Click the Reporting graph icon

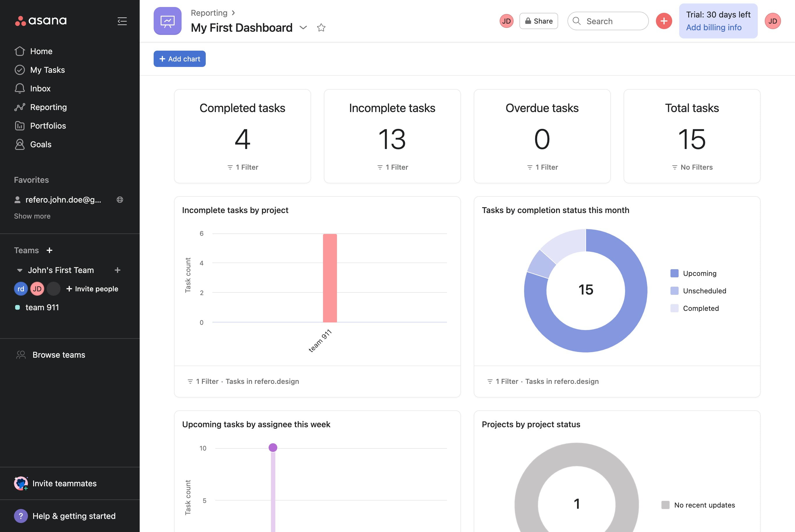point(20,107)
